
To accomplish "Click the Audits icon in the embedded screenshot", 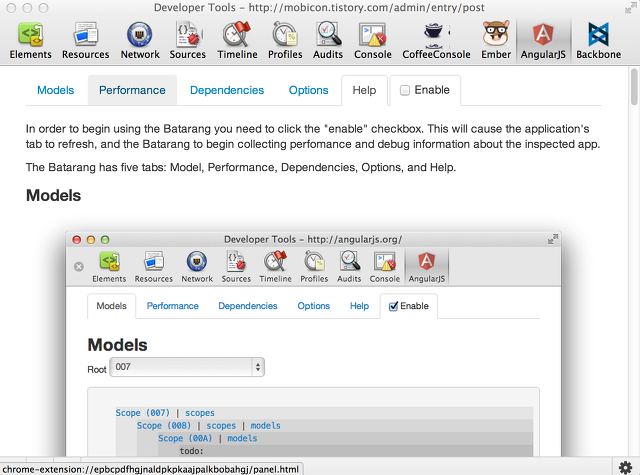I will pyautogui.click(x=349, y=267).
